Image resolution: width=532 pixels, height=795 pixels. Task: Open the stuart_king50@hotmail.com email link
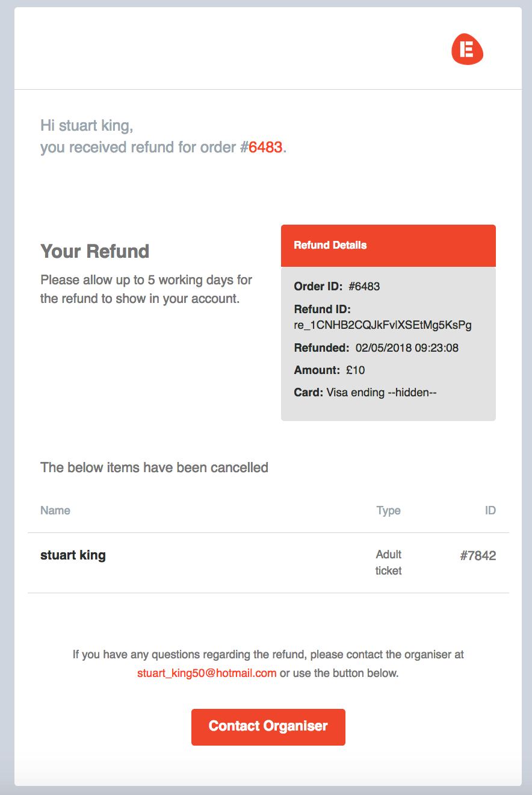point(206,673)
